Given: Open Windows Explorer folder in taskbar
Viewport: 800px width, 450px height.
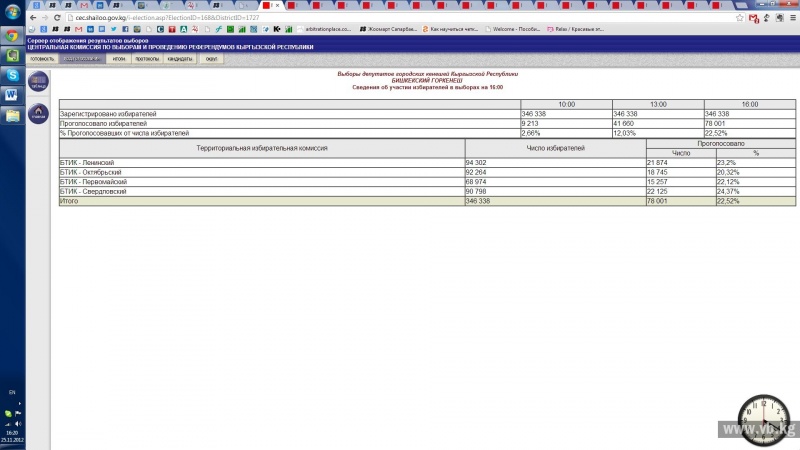Looking at the screenshot, I should coord(12,116).
